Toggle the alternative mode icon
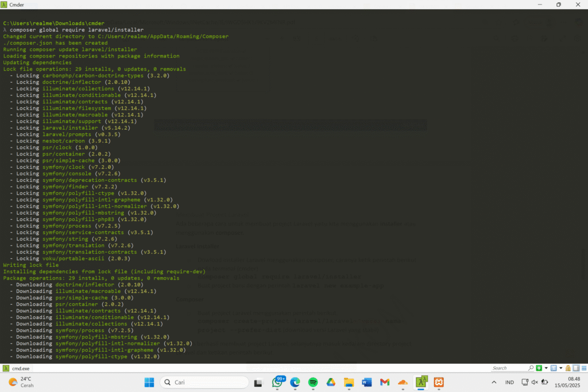Image resolution: width=588 pixels, height=392 pixels. click(575, 368)
